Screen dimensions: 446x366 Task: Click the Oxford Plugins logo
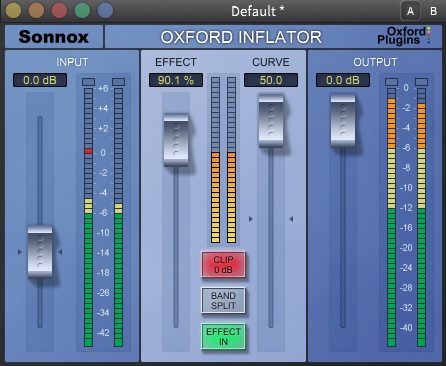pyautogui.click(x=404, y=36)
